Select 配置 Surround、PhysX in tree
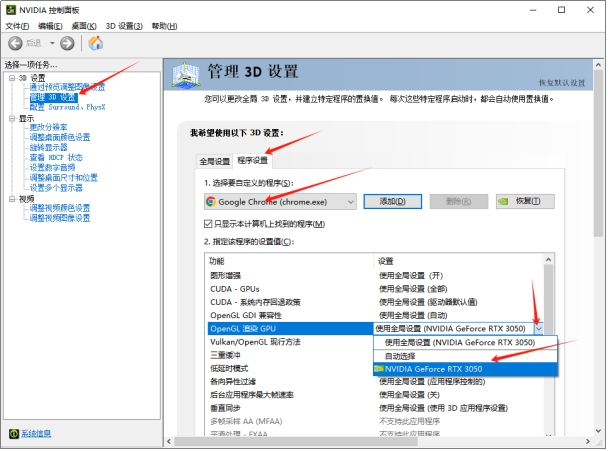This screenshot has width=608, height=451. (x=67, y=107)
